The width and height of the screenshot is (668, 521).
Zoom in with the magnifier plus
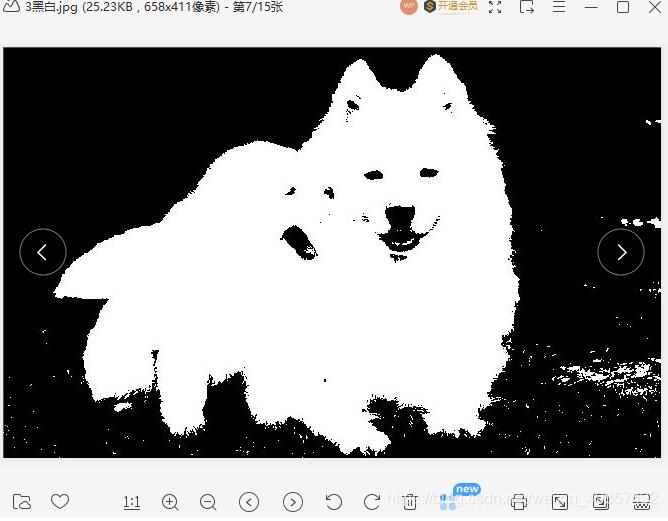(170, 502)
